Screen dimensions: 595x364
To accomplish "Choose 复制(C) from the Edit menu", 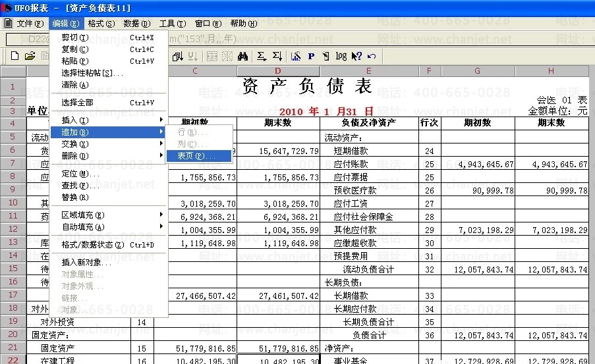I will (x=109, y=49).
